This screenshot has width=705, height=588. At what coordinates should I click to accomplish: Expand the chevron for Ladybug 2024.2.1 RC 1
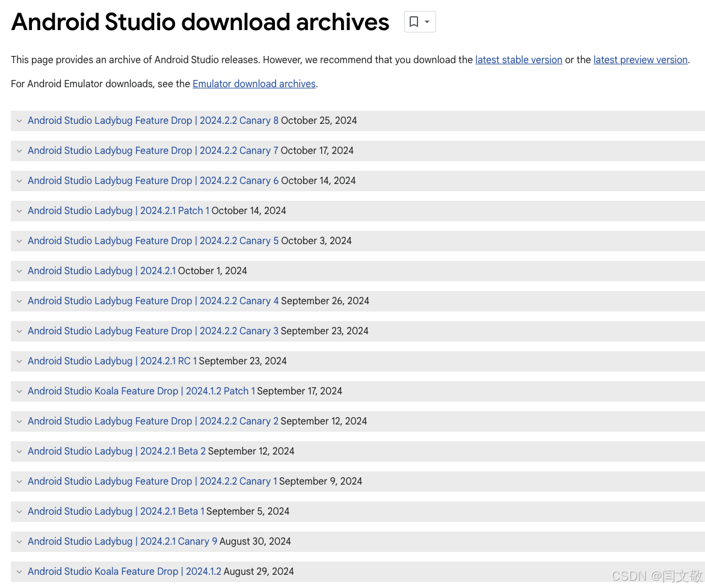[x=19, y=362]
